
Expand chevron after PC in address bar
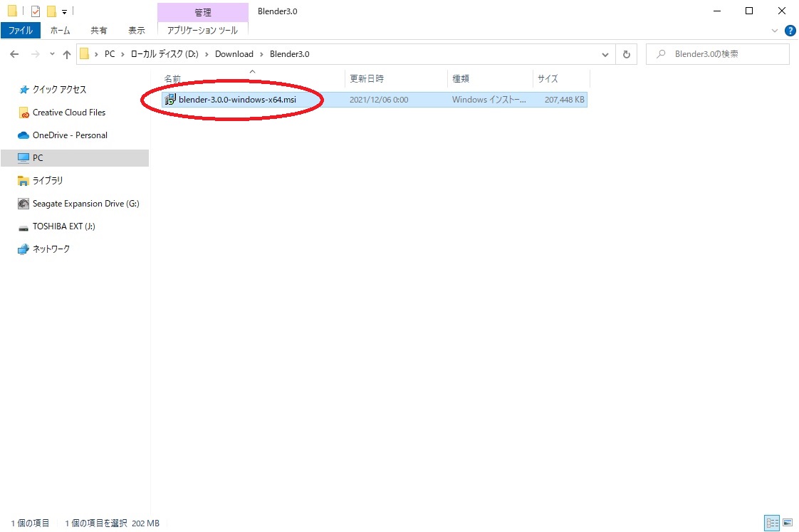pos(122,54)
